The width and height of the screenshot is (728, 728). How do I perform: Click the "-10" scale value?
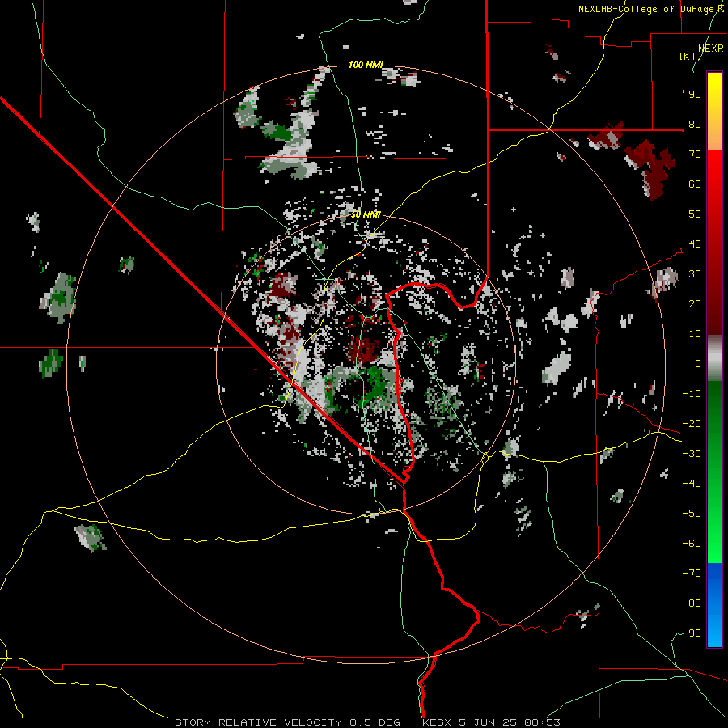coord(692,394)
